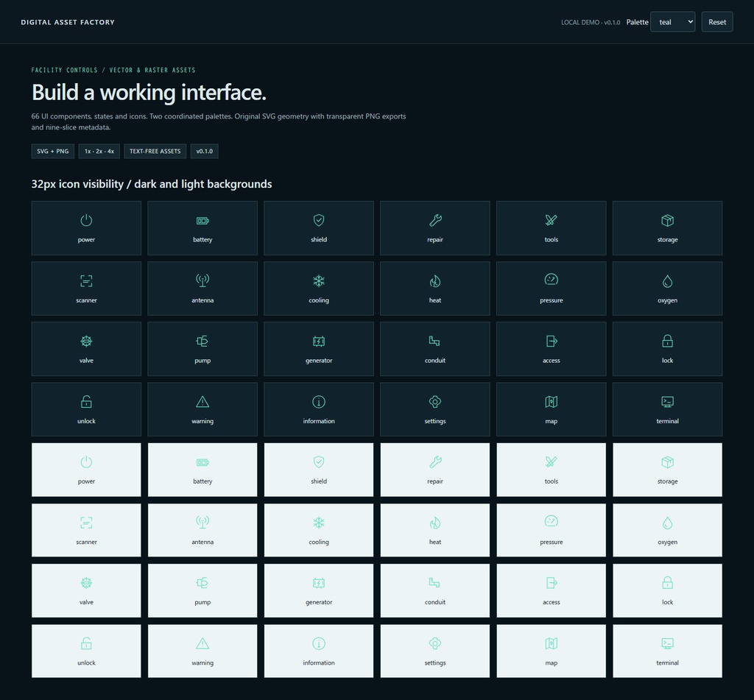Click the v0.1.0 tag badge
Image resolution: width=754 pixels, height=700 pixels.
[205, 151]
